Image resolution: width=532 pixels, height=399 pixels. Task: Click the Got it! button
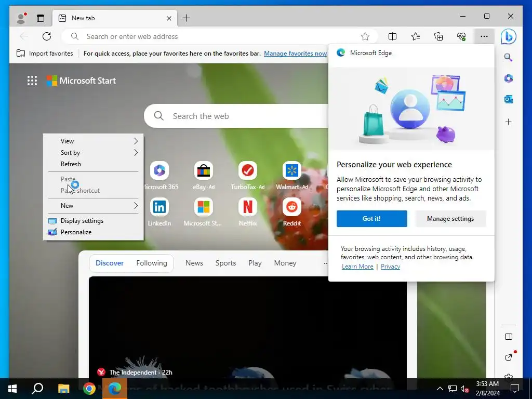point(372,219)
